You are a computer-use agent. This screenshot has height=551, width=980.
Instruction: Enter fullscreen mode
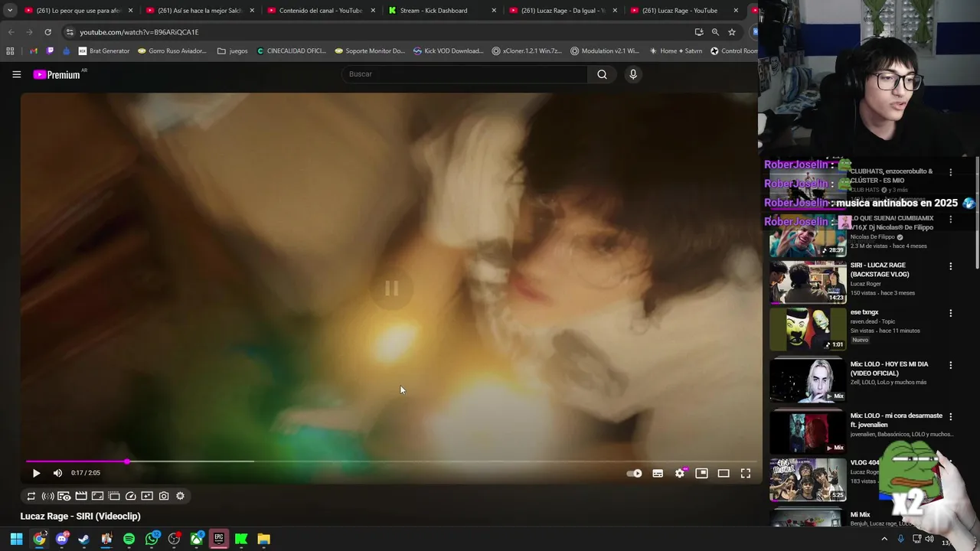746,473
